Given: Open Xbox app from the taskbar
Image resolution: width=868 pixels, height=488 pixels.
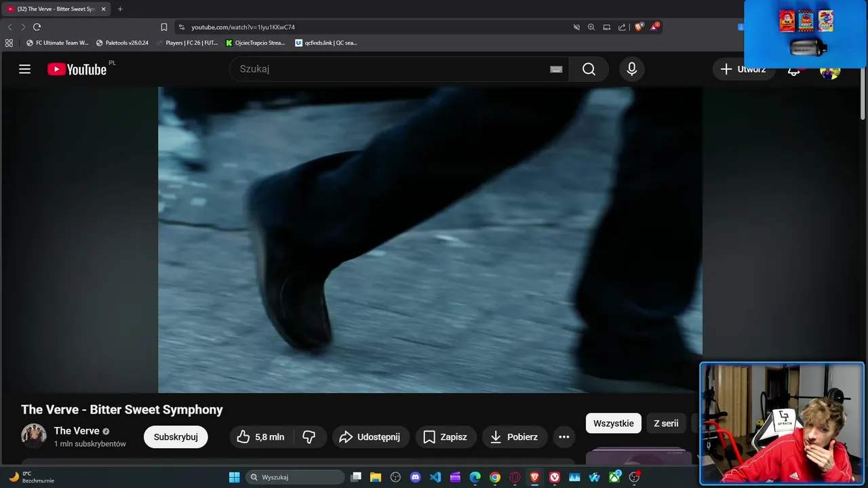Looking at the screenshot, I should [x=614, y=477].
